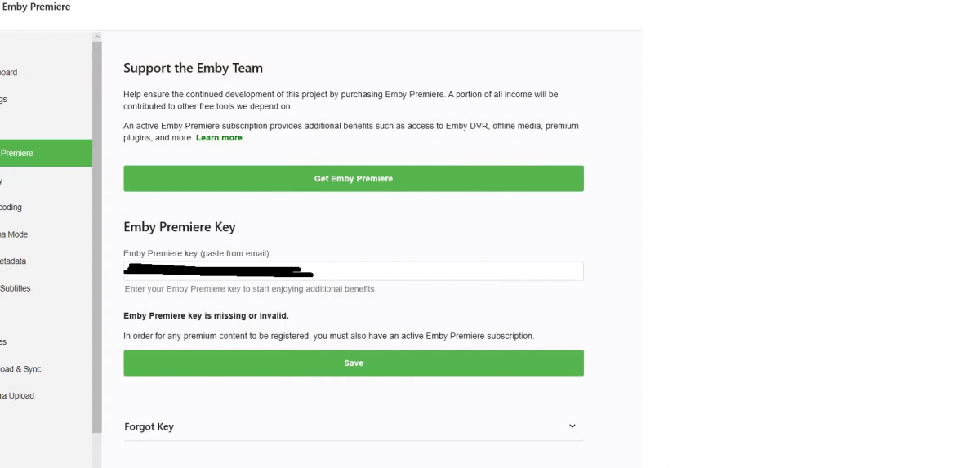Expand the Forgot Key section heading

click(x=149, y=426)
